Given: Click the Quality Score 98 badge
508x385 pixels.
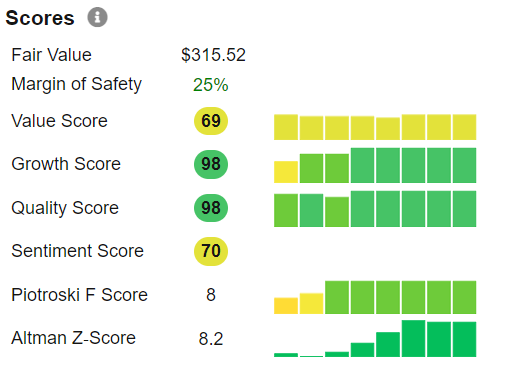Looking at the screenshot, I should (x=211, y=208).
